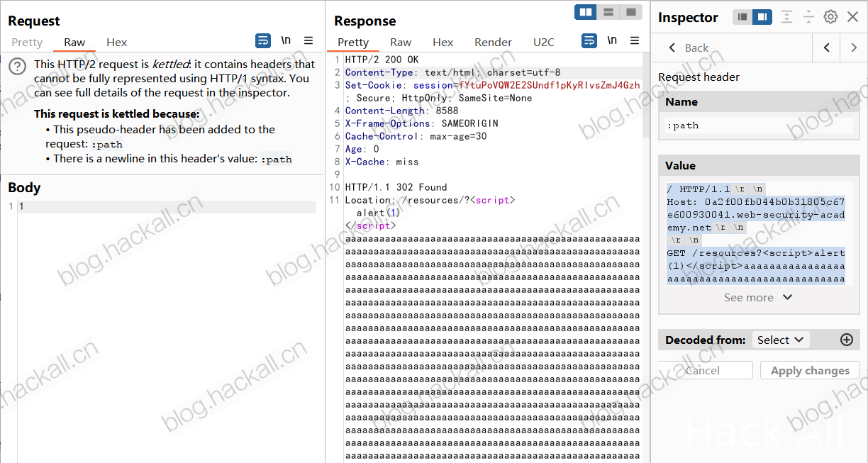The image size is (868, 463).
Task: Expand all Inspector sections icon
Action: (x=786, y=17)
